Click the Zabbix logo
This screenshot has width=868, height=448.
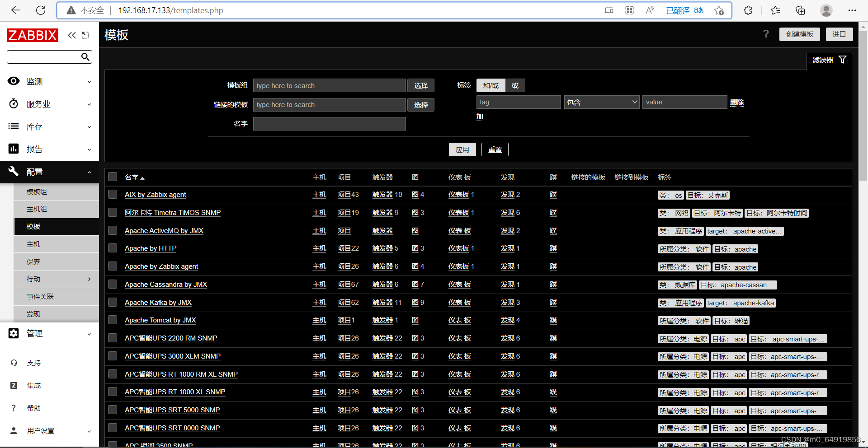click(33, 35)
